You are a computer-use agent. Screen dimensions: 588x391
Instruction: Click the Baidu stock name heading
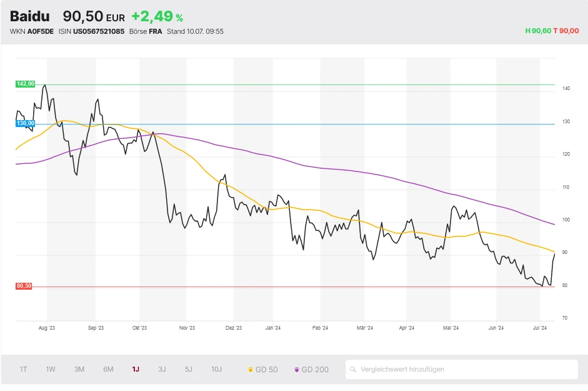pyautogui.click(x=31, y=16)
